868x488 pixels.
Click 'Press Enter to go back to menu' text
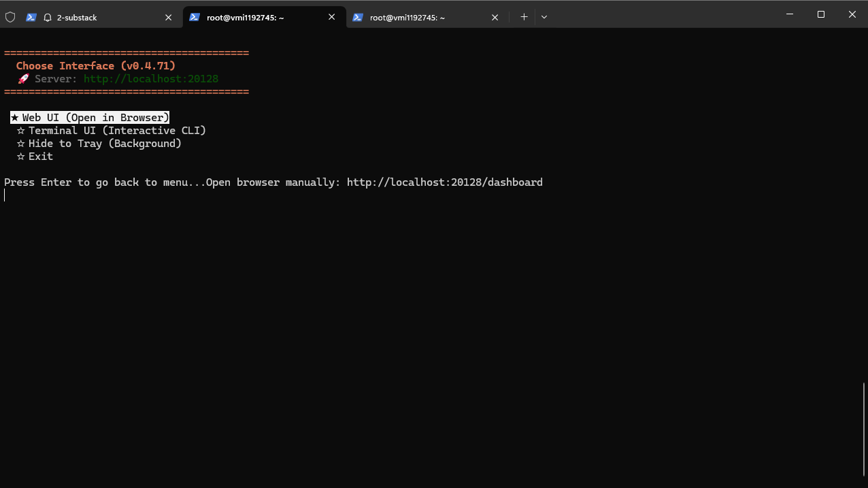point(96,182)
